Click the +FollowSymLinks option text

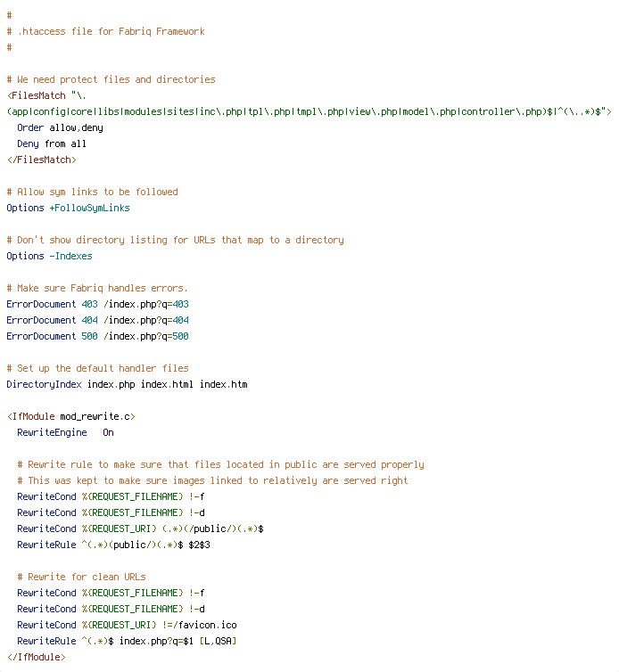tap(90, 208)
